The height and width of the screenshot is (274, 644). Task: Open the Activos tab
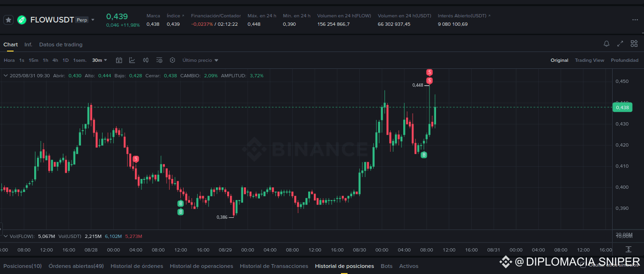tap(409, 266)
